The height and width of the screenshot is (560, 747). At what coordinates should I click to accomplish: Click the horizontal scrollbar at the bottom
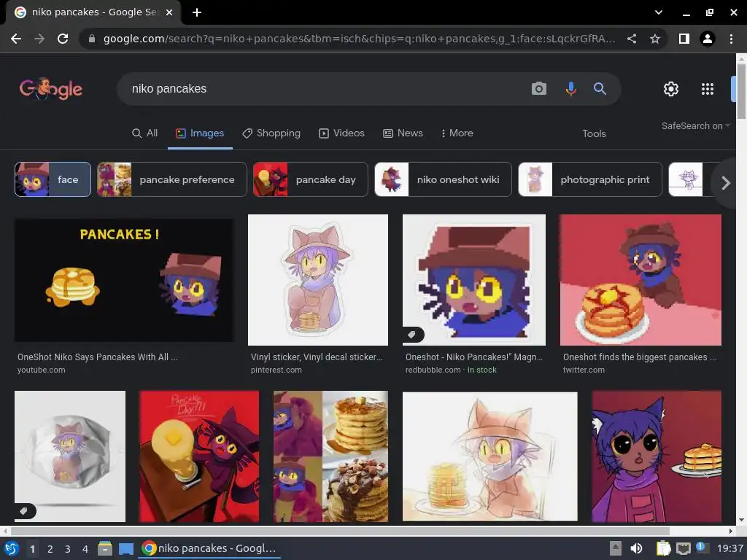[x=341, y=531]
